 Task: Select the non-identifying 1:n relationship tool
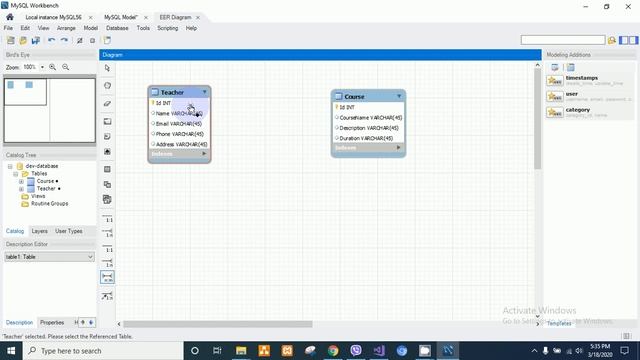[x=107, y=233]
